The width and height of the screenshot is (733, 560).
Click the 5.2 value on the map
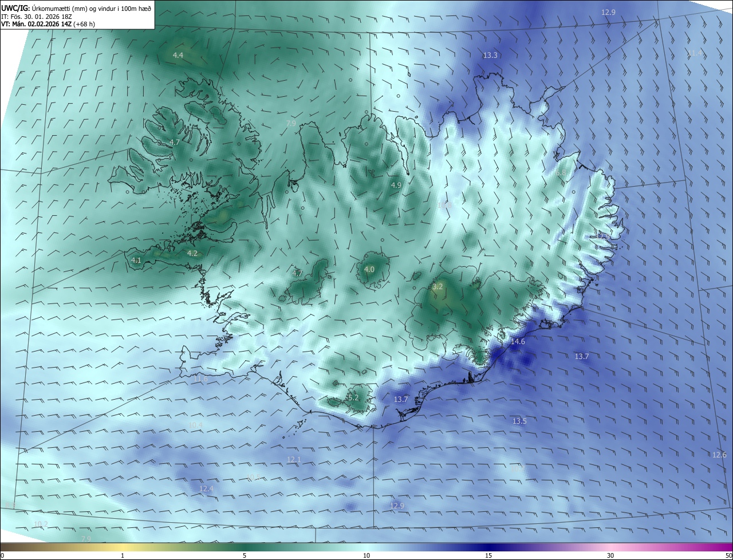(353, 397)
